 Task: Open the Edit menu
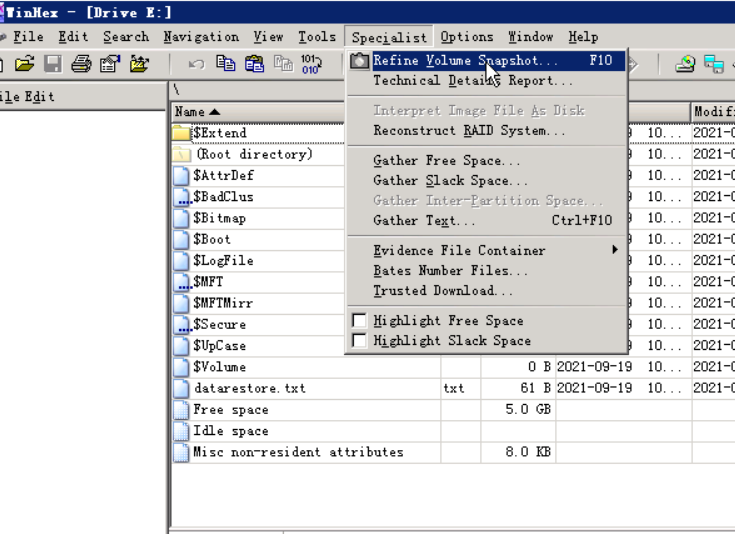pyautogui.click(x=73, y=37)
